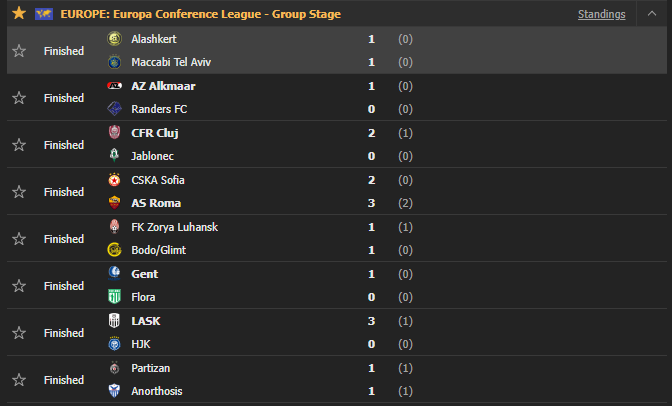Open FK Zorya Luhansk match details

[174, 227]
